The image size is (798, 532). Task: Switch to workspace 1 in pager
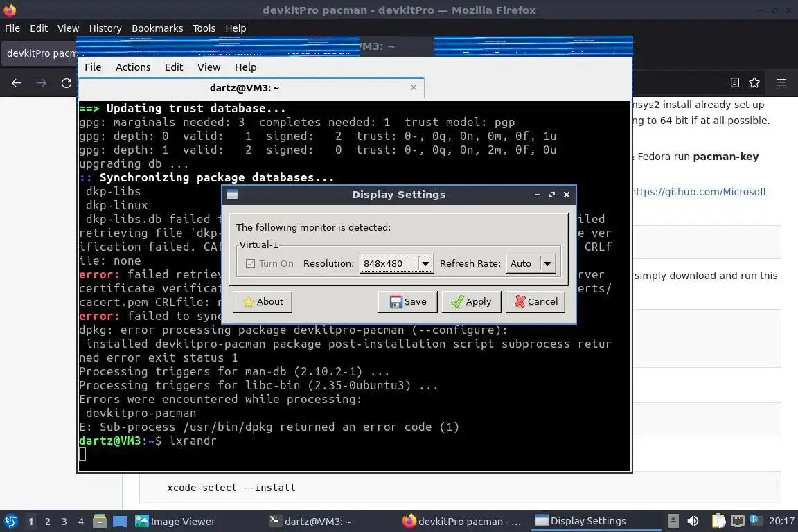coord(30,522)
